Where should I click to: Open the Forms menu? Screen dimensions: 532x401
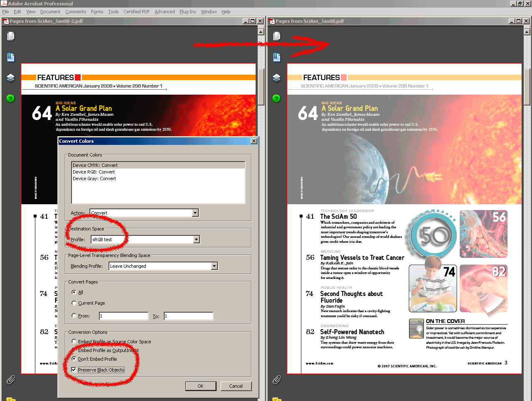coord(97,12)
